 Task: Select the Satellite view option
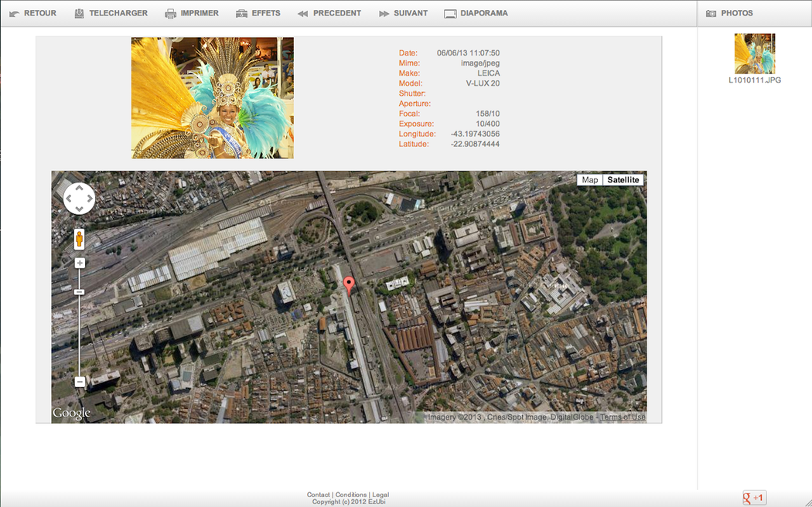pyautogui.click(x=623, y=180)
